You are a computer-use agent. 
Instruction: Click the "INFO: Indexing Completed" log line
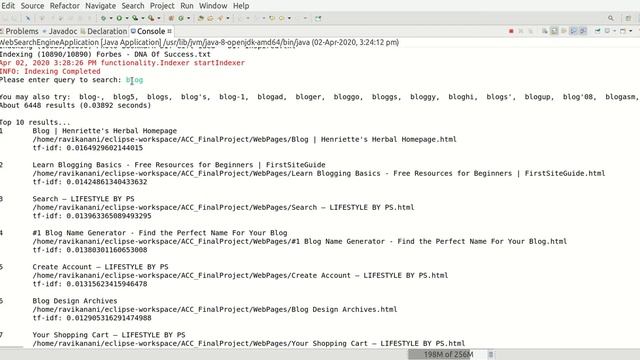click(x=50, y=71)
